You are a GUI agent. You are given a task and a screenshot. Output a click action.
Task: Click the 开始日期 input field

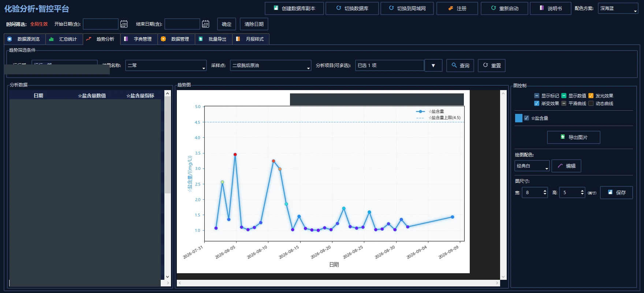point(101,24)
